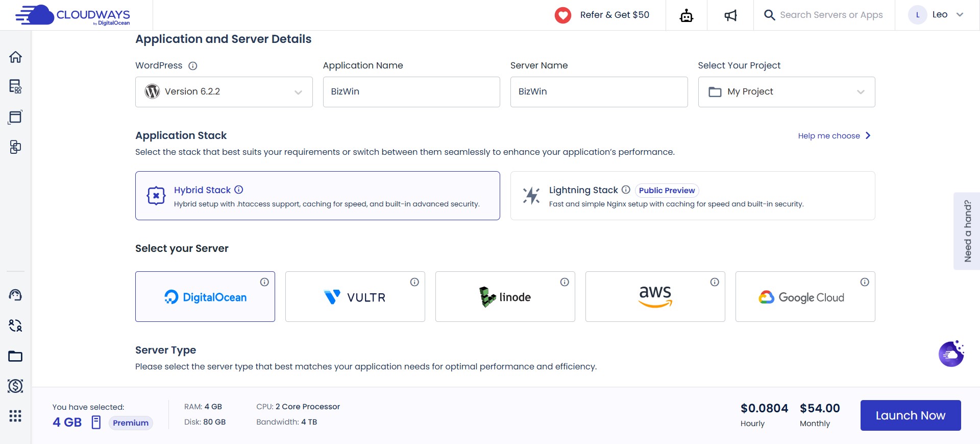Choose Vultr as server provider

[355, 296]
